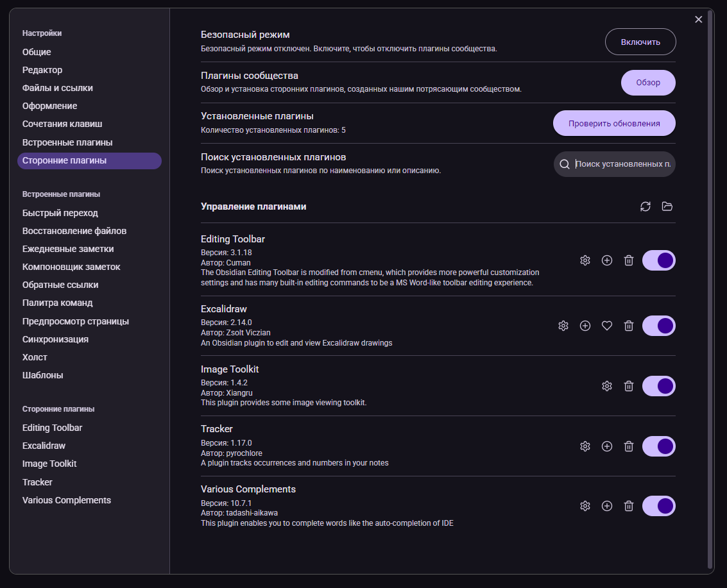Delete the Image Toolkit plugin
Screen dimensions: 727x588
[x=629, y=386]
